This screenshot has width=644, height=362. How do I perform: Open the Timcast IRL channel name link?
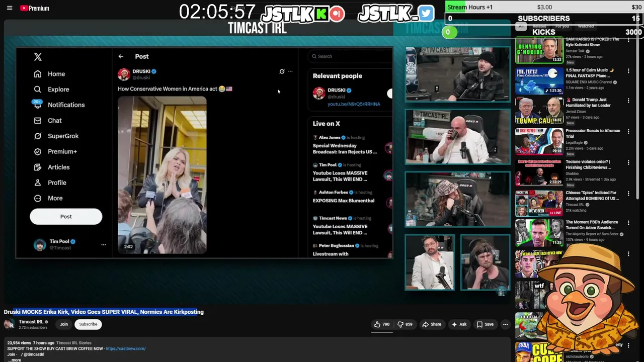point(31,322)
